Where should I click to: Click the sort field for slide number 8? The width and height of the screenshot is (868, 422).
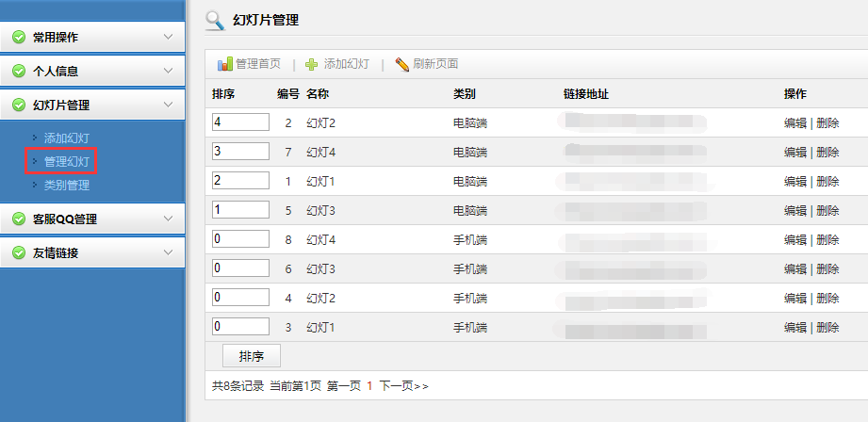(x=240, y=239)
